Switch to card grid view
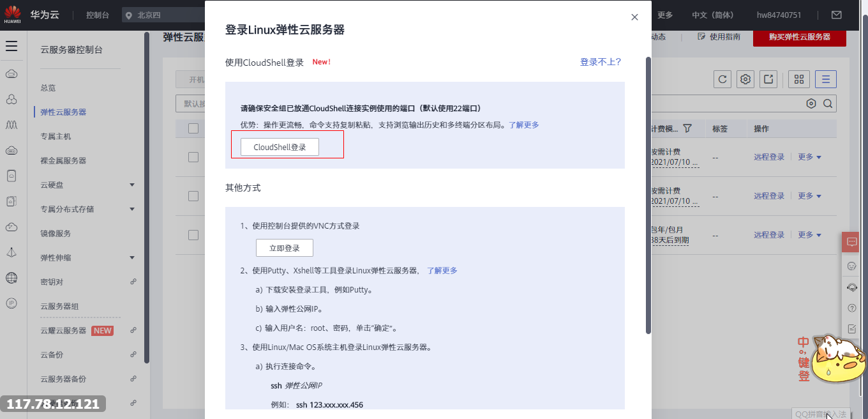Viewport: 868px width, 419px height. [798, 79]
